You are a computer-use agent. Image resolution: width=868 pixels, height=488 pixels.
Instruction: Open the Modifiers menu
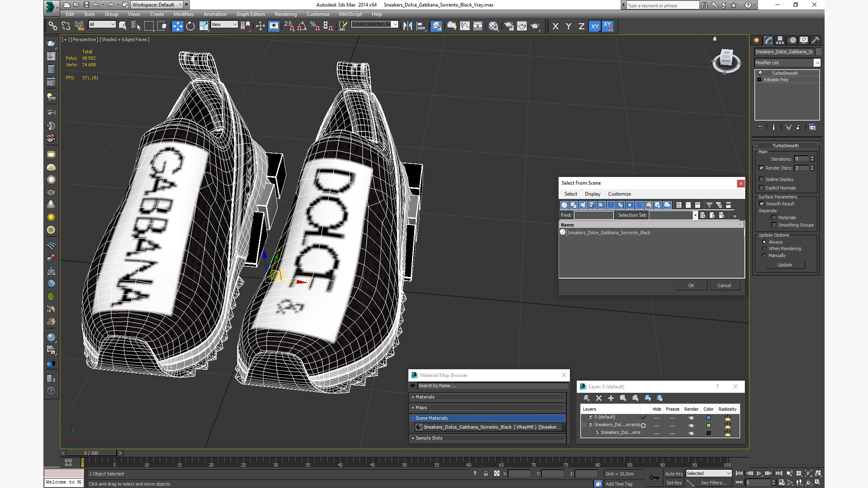[184, 14]
